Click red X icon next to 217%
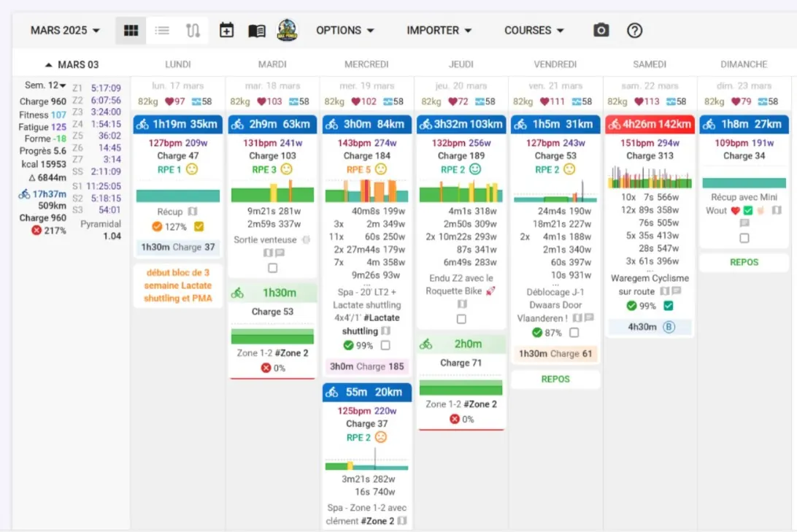This screenshot has width=797, height=532. click(36, 230)
